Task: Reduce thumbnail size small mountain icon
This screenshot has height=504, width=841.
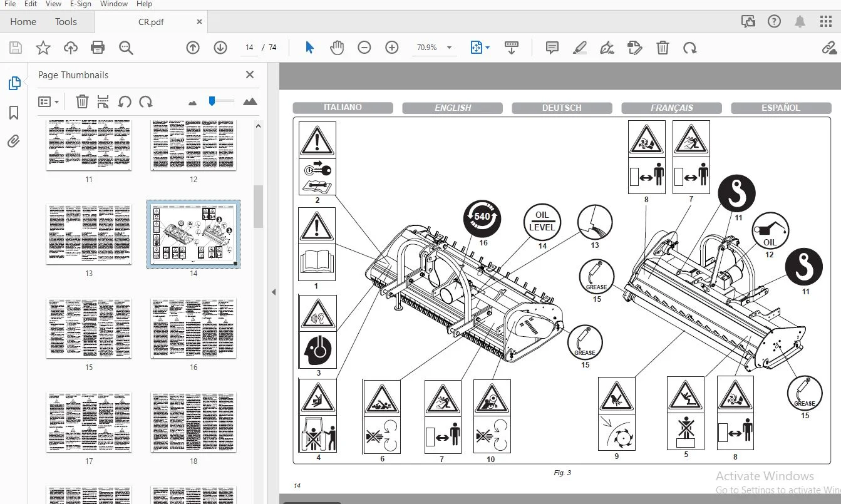Action: [x=192, y=102]
